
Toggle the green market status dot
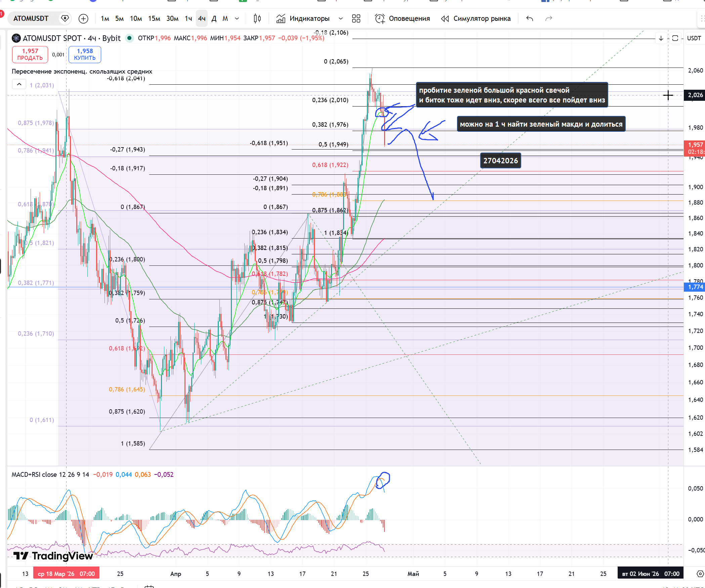(129, 38)
